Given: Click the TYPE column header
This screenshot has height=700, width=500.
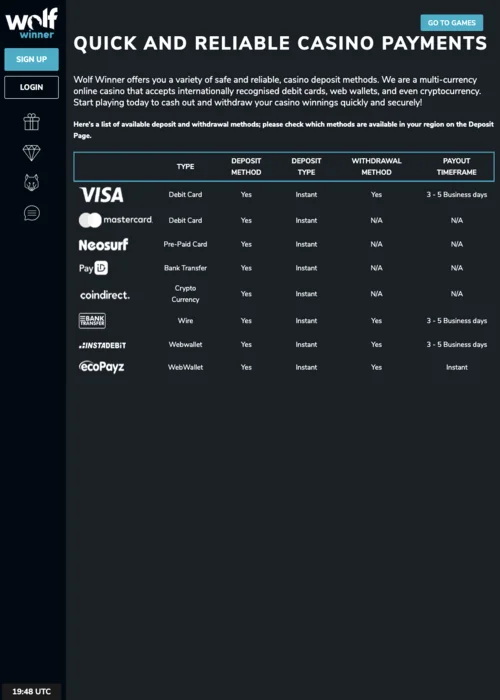Looking at the screenshot, I should (x=185, y=167).
